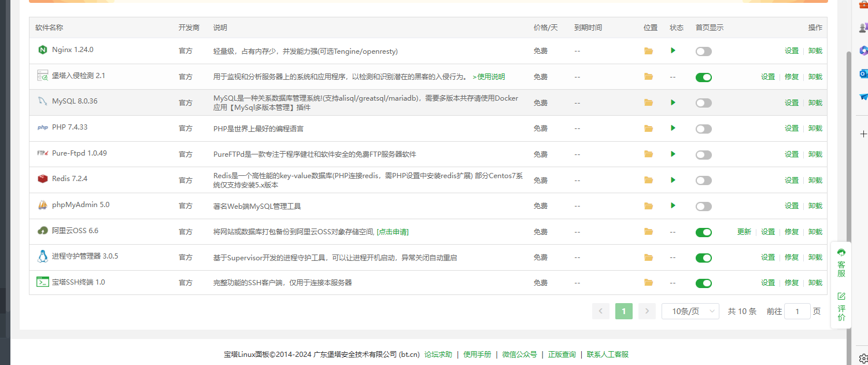Click 修复 for 宝塔SSH终端
Viewport: 868px width, 365px height.
coord(792,283)
